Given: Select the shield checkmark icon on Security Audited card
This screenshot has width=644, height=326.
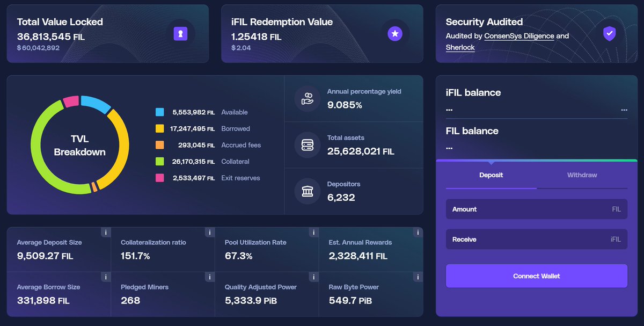Looking at the screenshot, I should pyautogui.click(x=610, y=33).
